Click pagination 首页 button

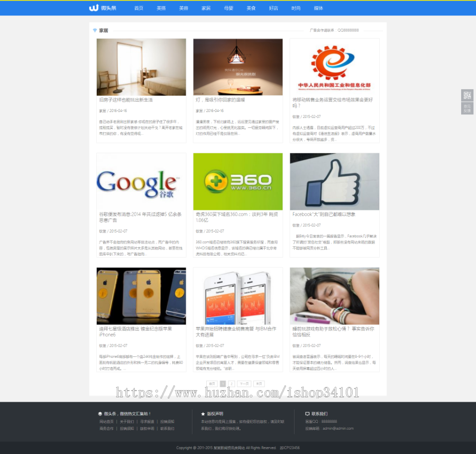pyautogui.click(x=212, y=384)
